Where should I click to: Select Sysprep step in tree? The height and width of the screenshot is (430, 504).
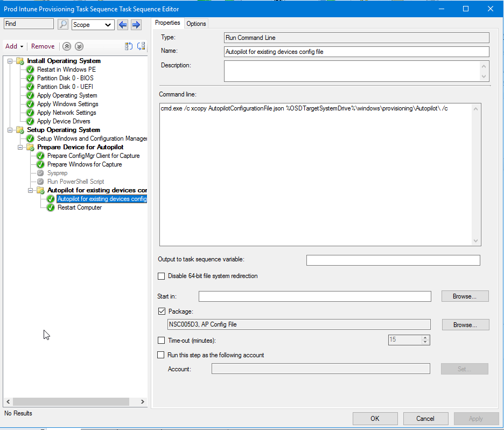58,173
